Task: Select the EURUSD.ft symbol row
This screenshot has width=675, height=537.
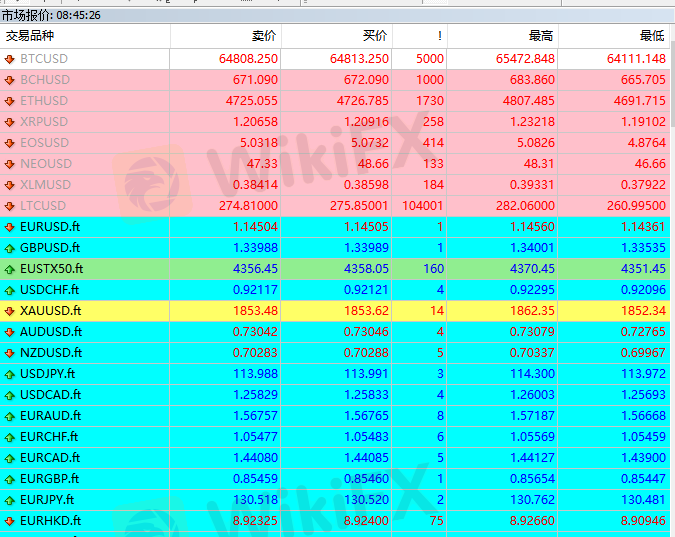Action: point(50,227)
